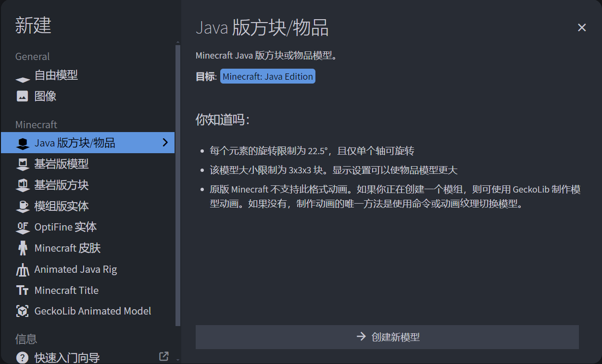Open the 快速入门向导 guide
This screenshot has height=364, width=602.
coord(67,357)
